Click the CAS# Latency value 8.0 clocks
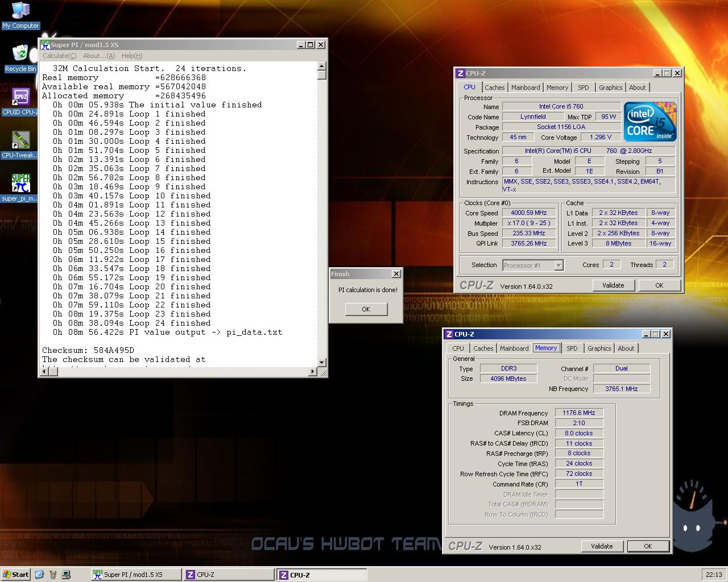Screen dimensions: 728x582 579,433
